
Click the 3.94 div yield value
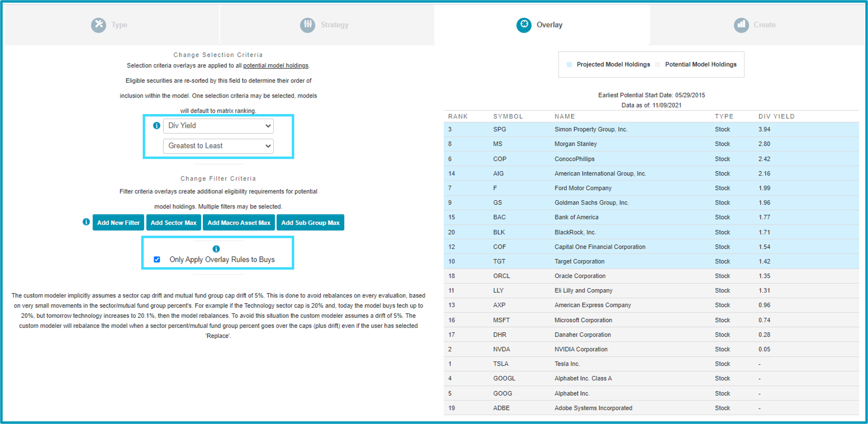point(764,129)
